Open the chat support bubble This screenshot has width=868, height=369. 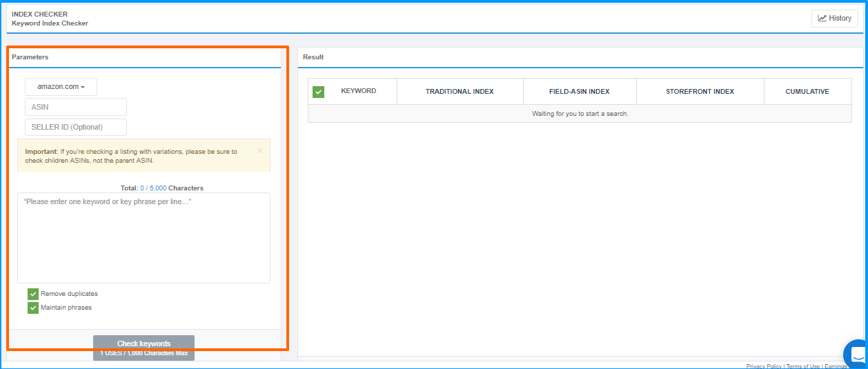click(x=858, y=355)
